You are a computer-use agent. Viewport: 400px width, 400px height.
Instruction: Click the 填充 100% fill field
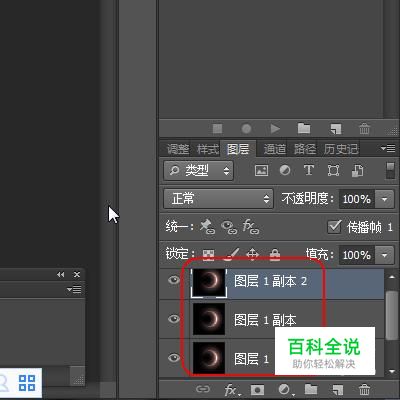[357, 255]
